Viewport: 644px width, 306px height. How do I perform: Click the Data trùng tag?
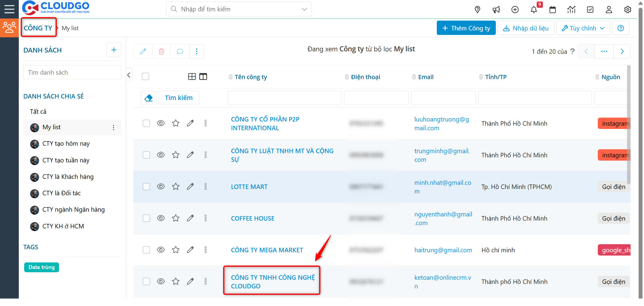point(41,267)
